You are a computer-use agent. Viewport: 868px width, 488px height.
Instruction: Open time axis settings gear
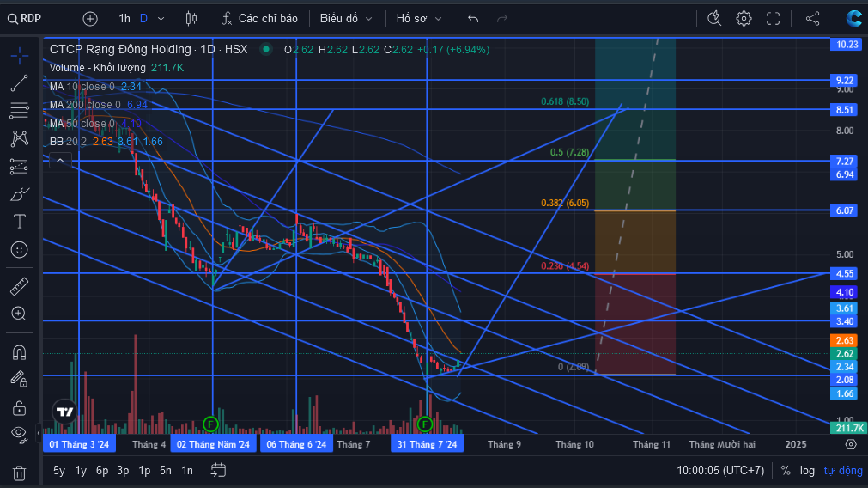(851, 444)
